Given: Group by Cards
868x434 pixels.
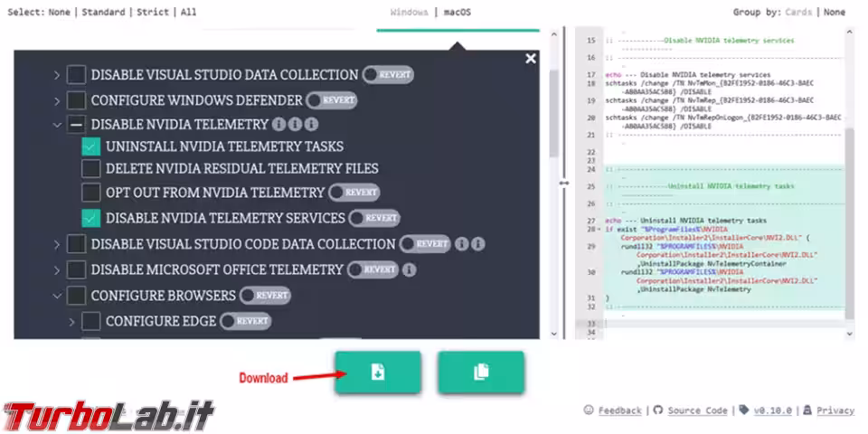Looking at the screenshot, I should [798, 12].
